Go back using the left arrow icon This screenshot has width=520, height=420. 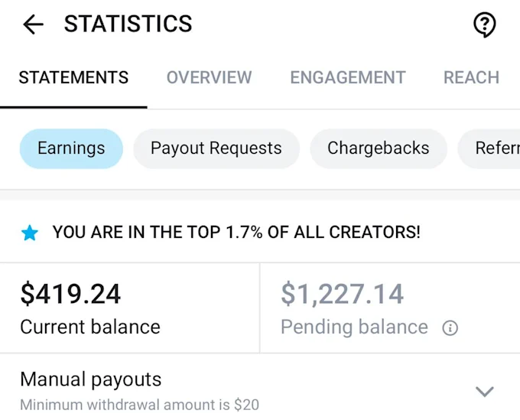pos(33,24)
